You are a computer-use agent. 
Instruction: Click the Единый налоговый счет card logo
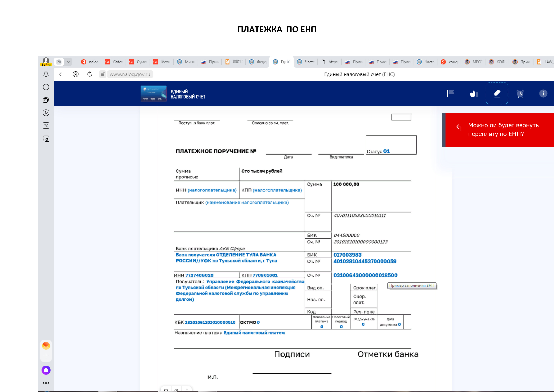pyautogui.click(x=154, y=94)
